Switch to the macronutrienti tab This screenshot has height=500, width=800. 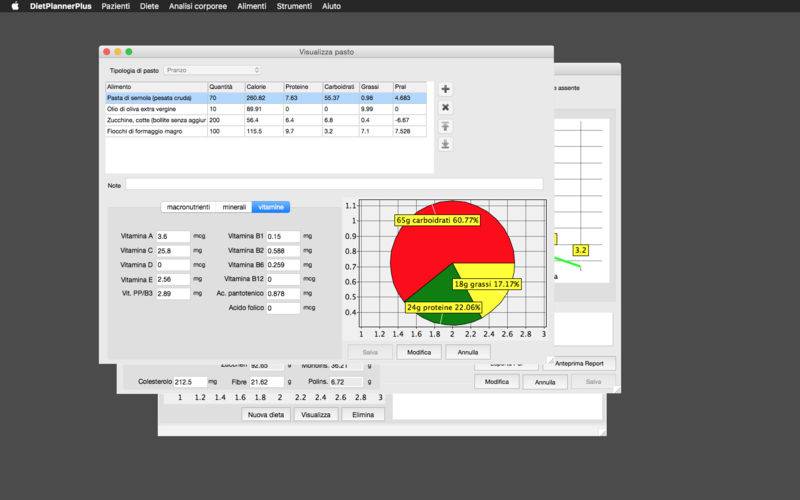(188, 207)
